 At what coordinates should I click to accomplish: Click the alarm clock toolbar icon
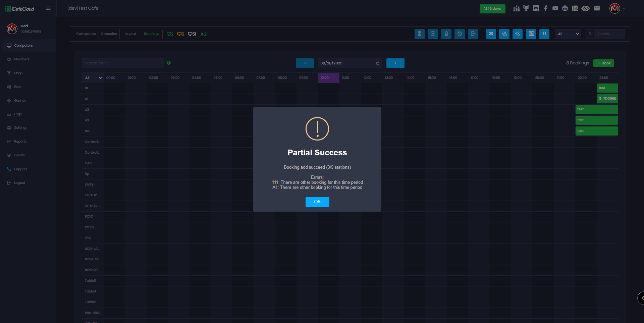click(460, 34)
